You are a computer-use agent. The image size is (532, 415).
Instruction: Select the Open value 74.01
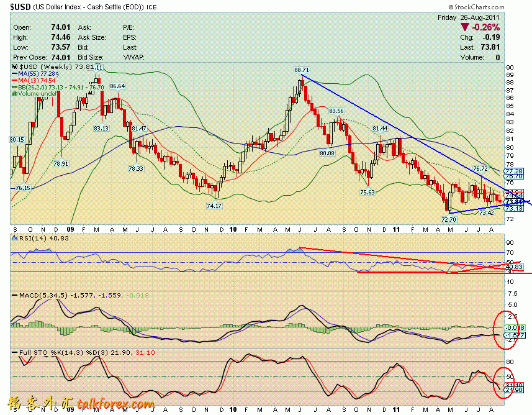61,27
